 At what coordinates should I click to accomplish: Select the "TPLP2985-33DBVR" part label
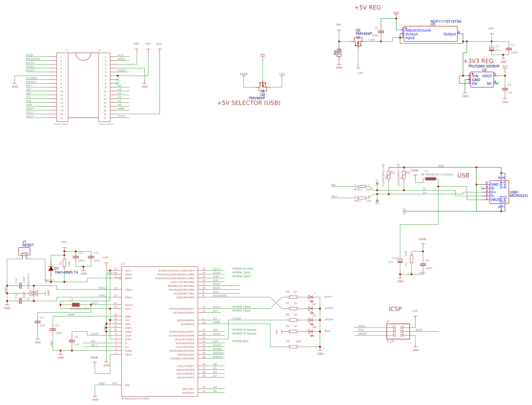(484, 66)
